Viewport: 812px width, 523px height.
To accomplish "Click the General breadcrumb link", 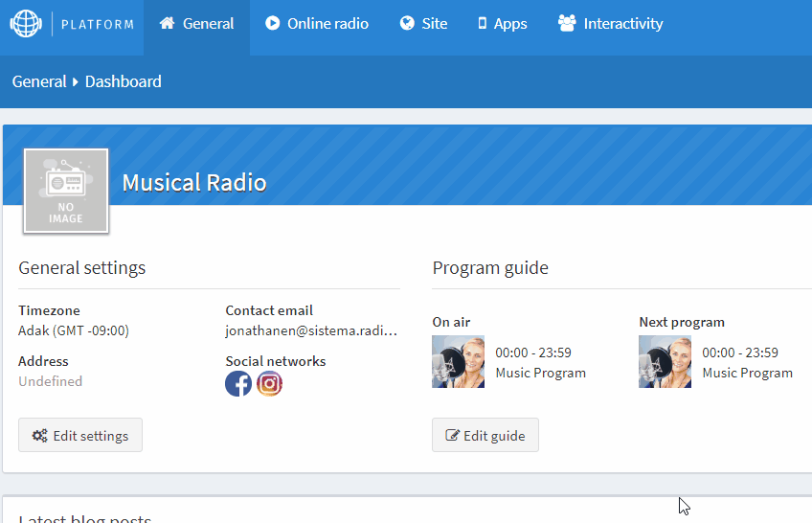I will coord(39,81).
